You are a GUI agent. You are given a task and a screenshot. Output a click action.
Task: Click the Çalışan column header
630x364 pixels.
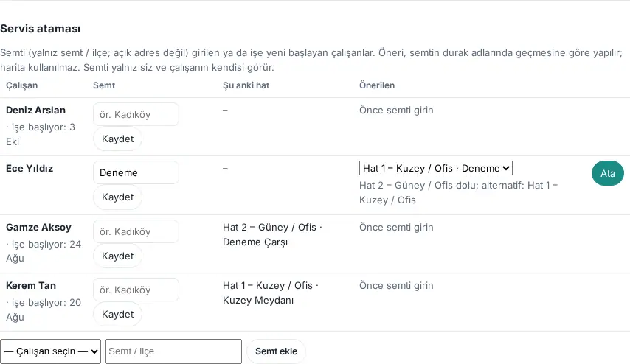click(21, 85)
